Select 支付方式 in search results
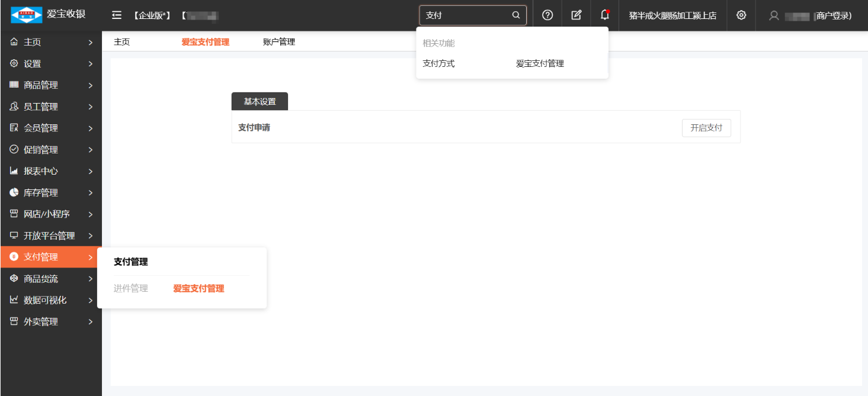Viewport: 868px width, 396px height. tap(438, 63)
